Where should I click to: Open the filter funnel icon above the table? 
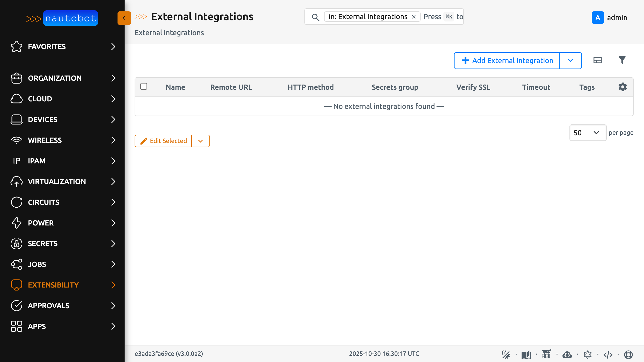pyautogui.click(x=622, y=60)
